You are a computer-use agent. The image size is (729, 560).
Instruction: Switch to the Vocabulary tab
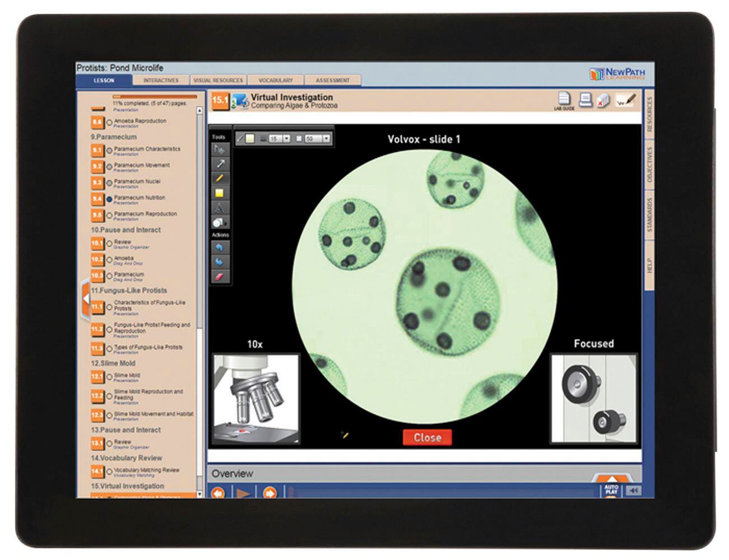click(276, 81)
